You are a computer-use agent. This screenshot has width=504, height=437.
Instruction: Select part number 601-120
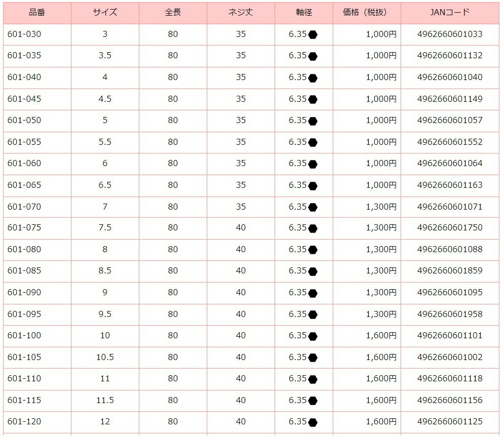(24, 422)
